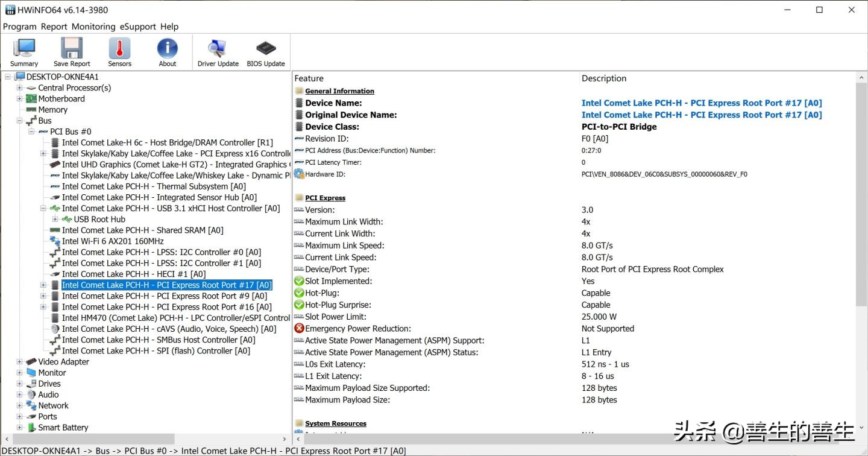
Task: Click the blue Device Name link
Action: click(x=701, y=103)
